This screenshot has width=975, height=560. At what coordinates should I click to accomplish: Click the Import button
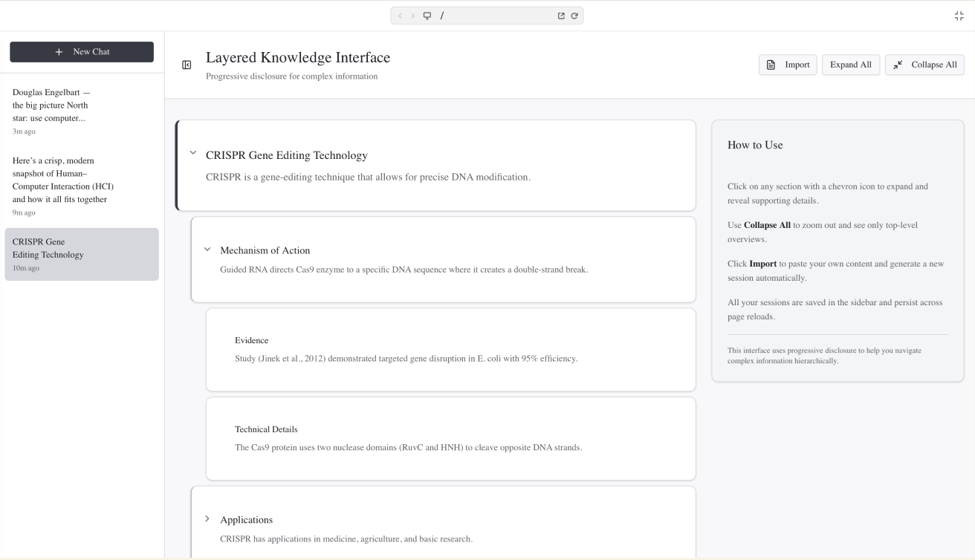pos(788,65)
